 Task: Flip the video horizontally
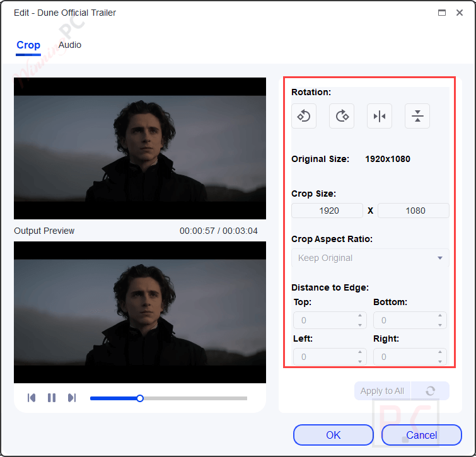coord(380,116)
